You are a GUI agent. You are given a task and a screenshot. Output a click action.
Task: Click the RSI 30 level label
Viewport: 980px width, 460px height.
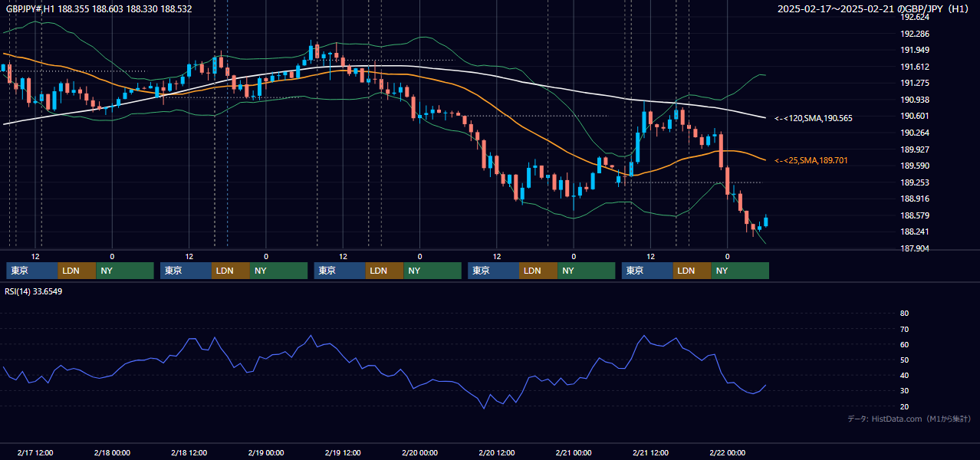coord(904,391)
